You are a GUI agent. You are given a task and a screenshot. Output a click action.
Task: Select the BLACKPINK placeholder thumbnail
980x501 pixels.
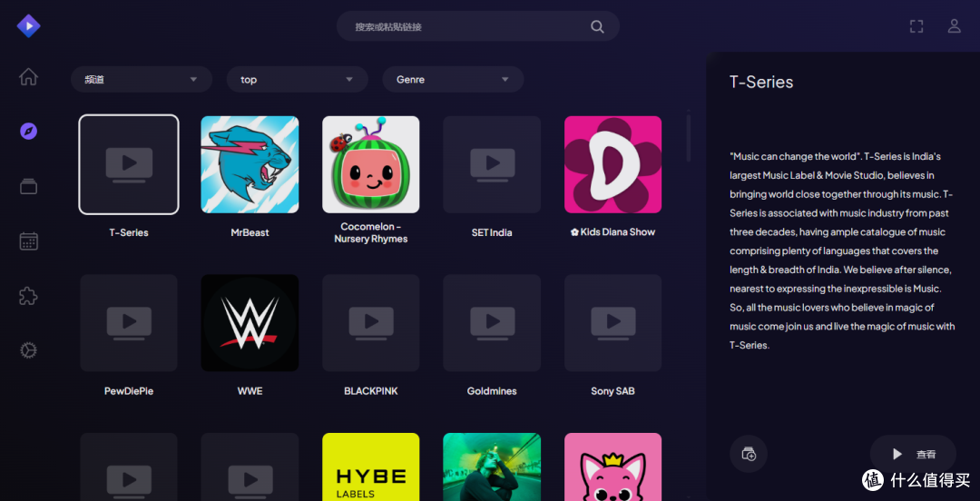(x=370, y=323)
